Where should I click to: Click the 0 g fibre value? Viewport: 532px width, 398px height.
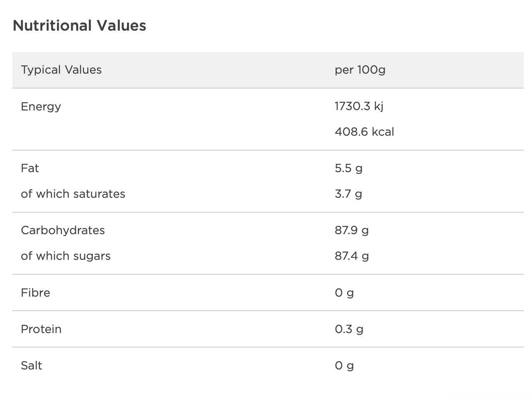click(344, 293)
